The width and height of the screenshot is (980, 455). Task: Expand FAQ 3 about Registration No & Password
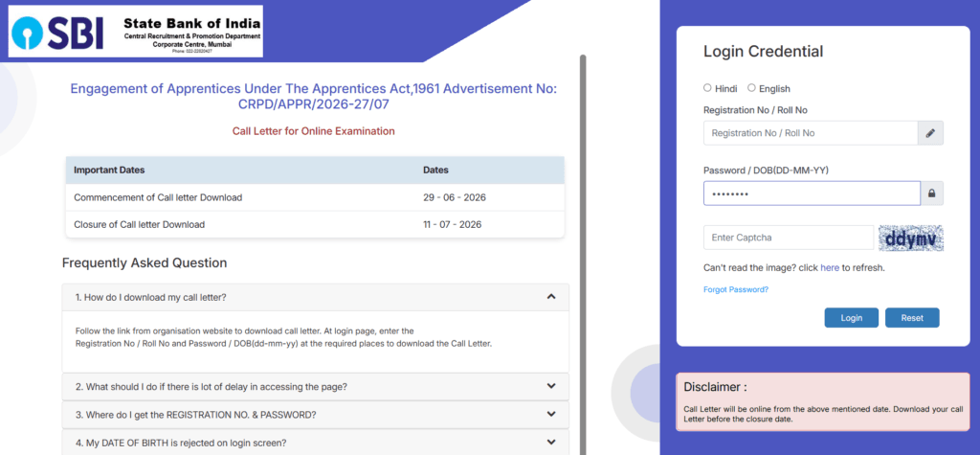coord(316,415)
